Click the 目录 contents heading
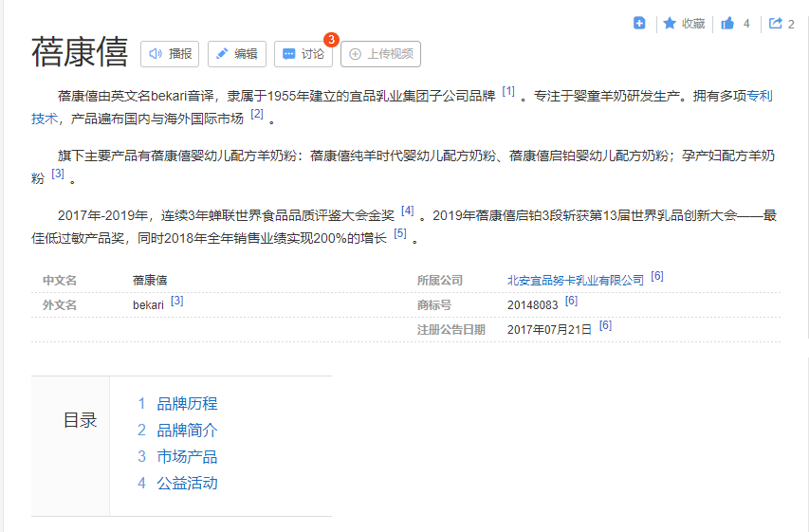 point(80,420)
